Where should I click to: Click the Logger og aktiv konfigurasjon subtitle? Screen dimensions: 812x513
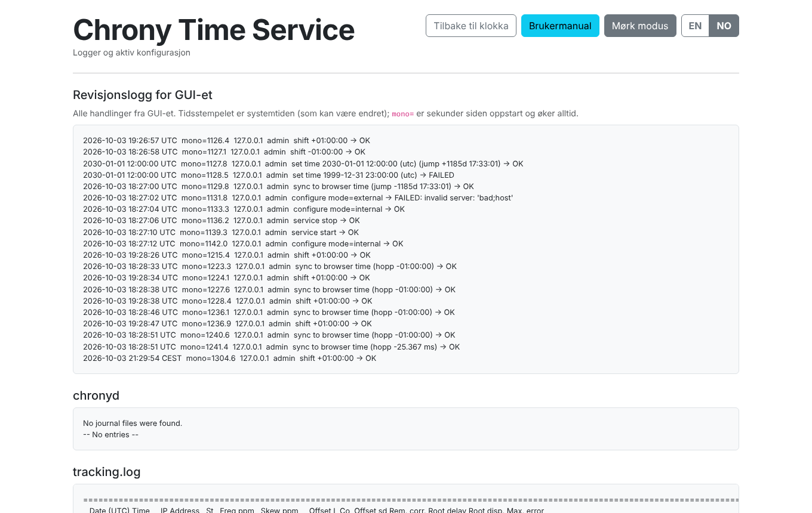131,52
